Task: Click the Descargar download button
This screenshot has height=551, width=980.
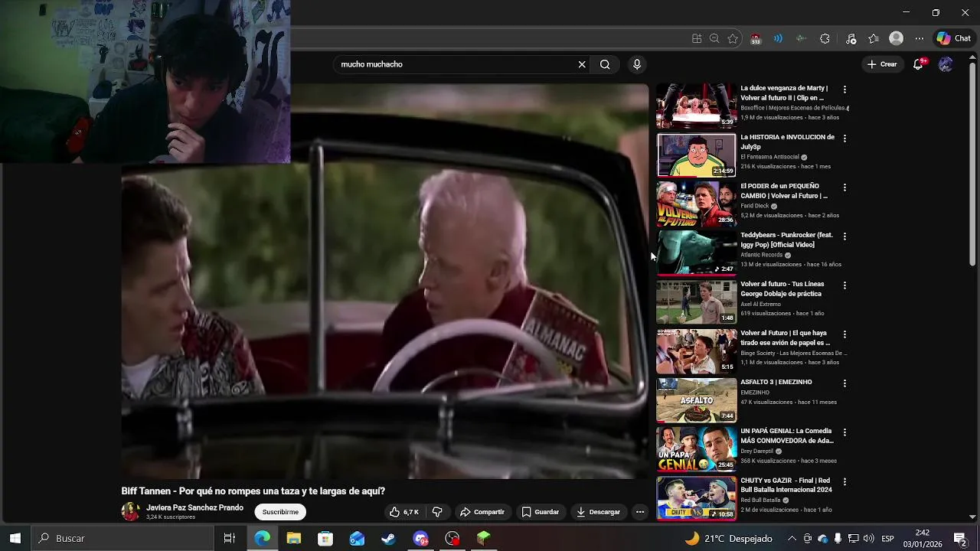Action: (599, 512)
